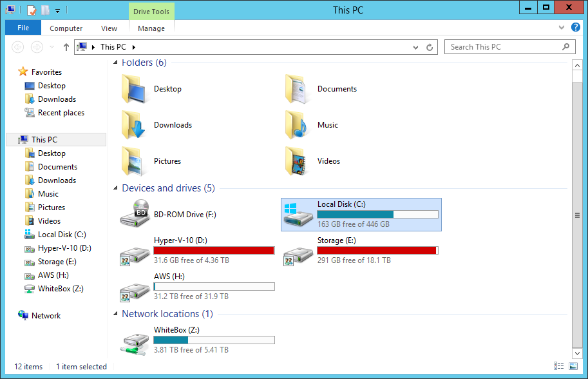Select Videos under This PC in sidebar

[x=49, y=220]
